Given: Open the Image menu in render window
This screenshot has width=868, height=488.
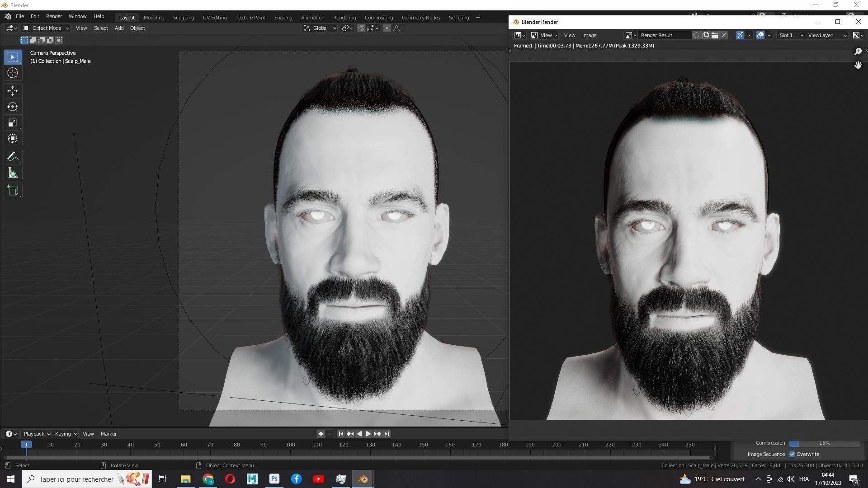Looking at the screenshot, I should pyautogui.click(x=589, y=35).
